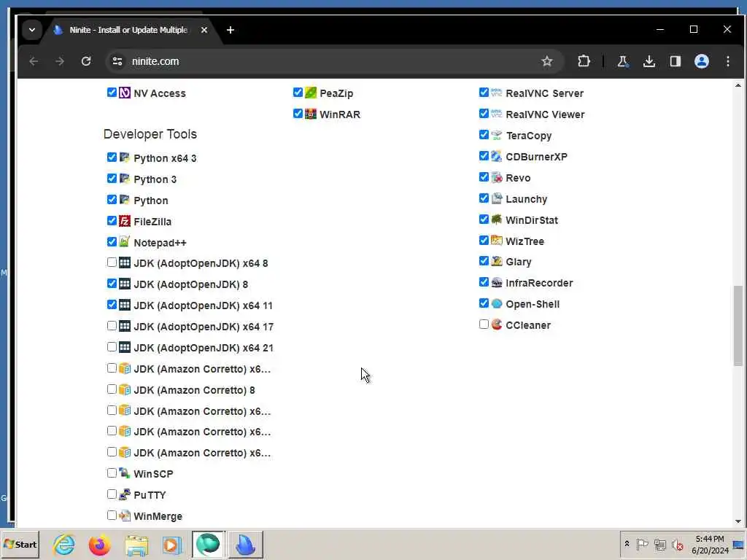Open the Windows Start menu

click(20, 544)
